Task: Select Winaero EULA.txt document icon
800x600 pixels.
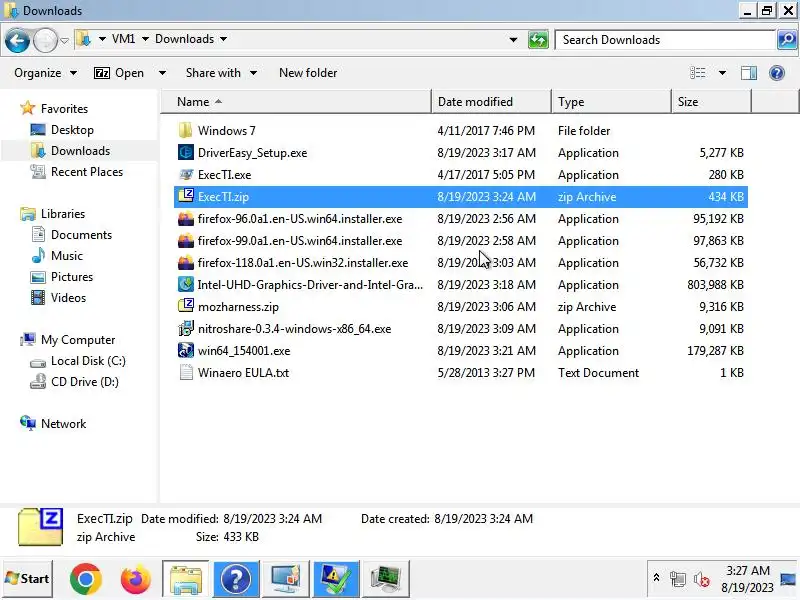Action: pyautogui.click(x=186, y=372)
